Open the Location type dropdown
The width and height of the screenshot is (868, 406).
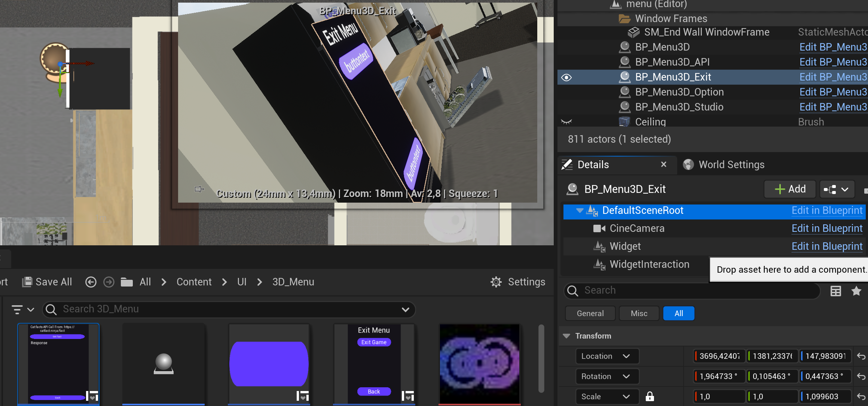click(606, 356)
